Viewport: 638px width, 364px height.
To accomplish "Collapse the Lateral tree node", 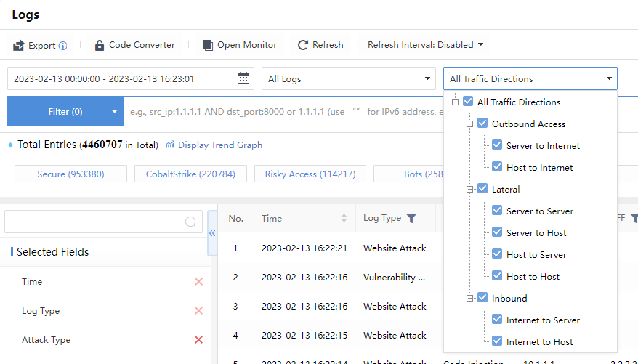I will [470, 189].
